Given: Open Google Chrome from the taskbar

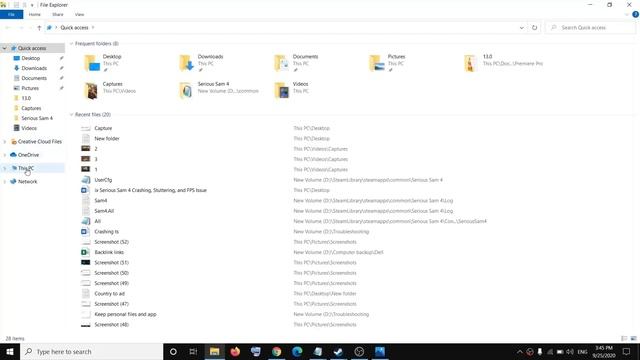Looking at the screenshot, I should [x=276, y=351].
